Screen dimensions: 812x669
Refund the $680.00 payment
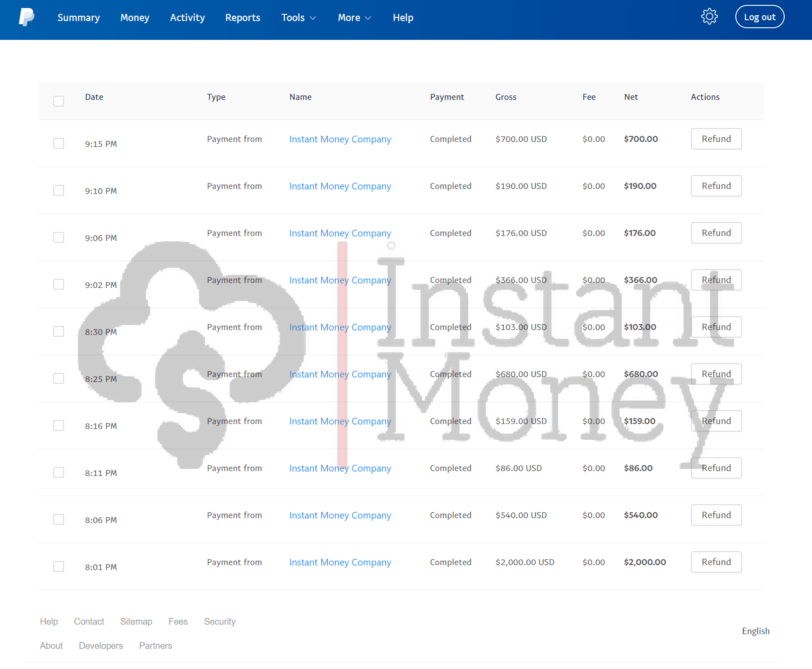pyautogui.click(x=716, y=374)
